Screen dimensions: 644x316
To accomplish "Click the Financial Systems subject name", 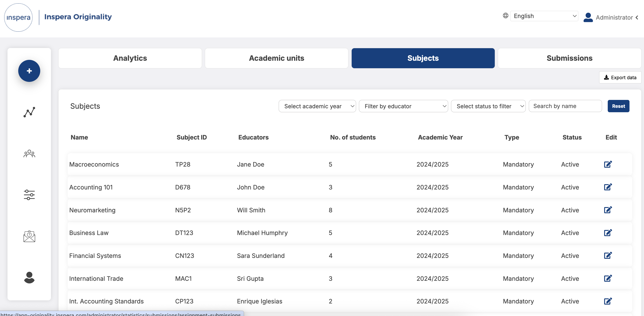I will coord(95,256).
